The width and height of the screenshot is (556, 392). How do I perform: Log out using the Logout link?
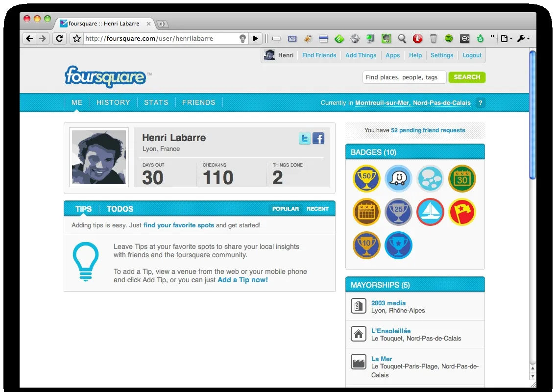coord(472,55)
